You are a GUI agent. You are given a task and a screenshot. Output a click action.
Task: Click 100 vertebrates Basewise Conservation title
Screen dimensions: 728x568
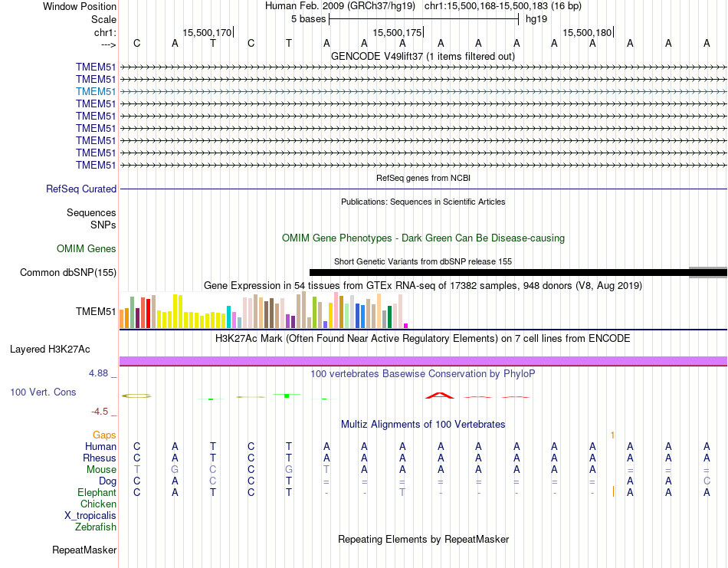422,374
